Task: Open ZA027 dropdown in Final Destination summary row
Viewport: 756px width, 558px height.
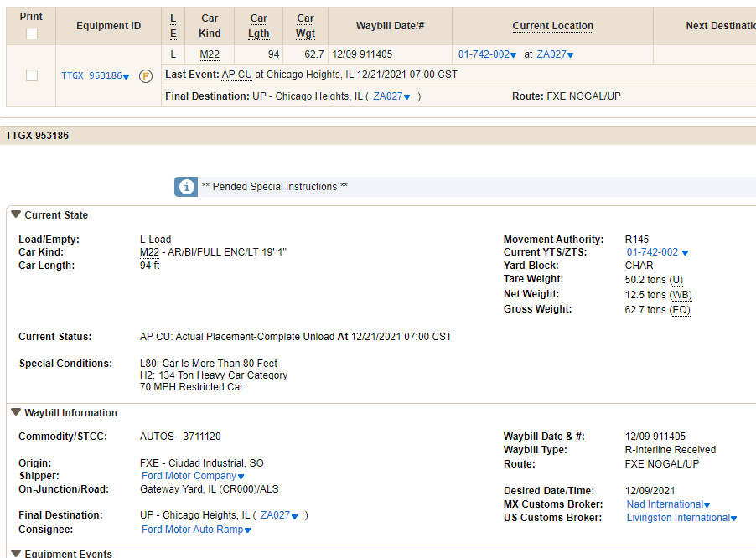Action: 391,96
